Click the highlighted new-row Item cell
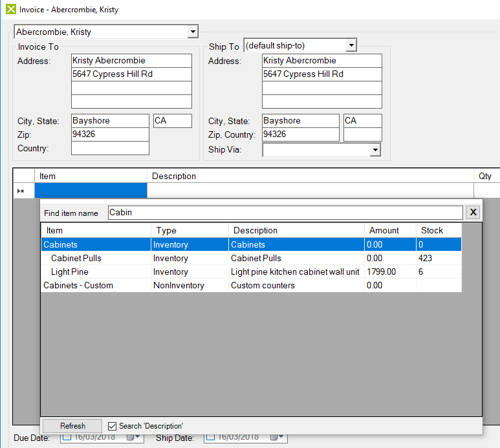 coord(91,191)
